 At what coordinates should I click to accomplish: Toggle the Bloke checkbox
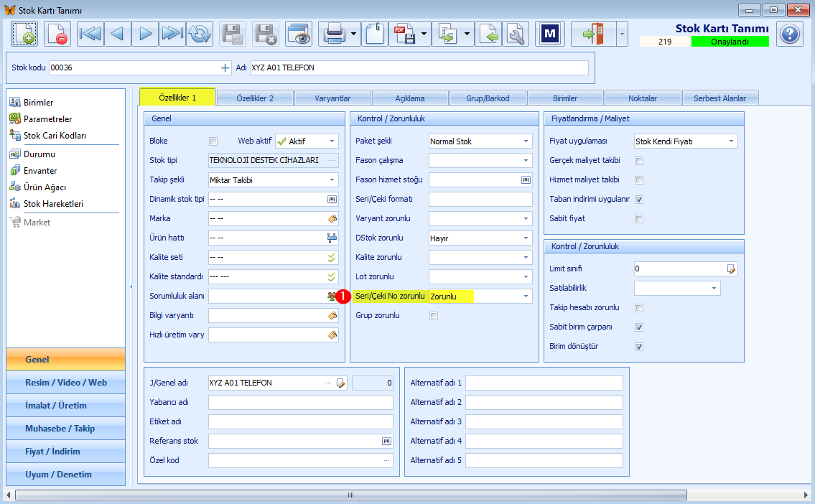[213, 141]
